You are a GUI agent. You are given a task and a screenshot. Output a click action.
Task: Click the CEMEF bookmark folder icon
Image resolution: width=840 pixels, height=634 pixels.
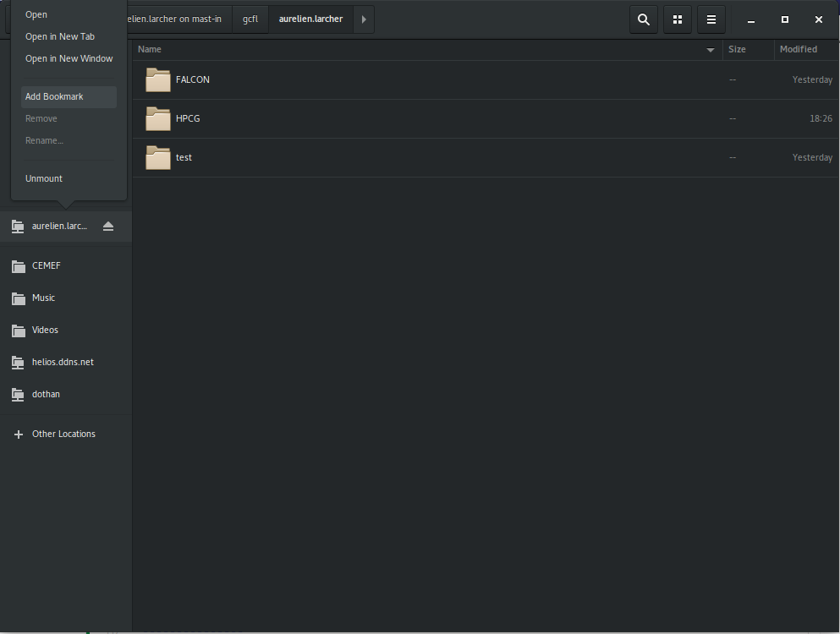pos(19,266)
